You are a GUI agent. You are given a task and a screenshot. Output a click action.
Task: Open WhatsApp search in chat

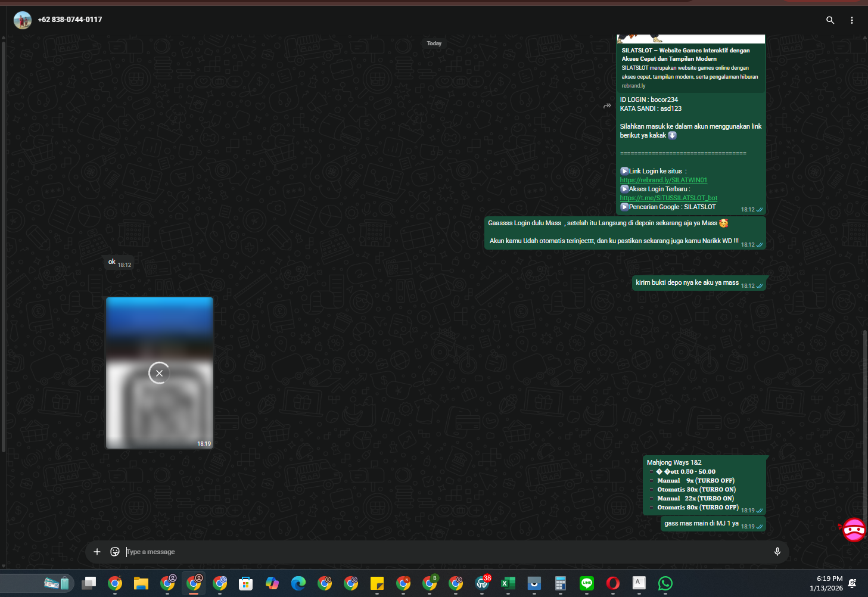coord(830,20)
